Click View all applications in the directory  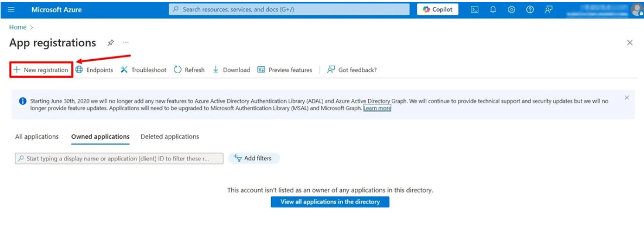click(330, 201)
